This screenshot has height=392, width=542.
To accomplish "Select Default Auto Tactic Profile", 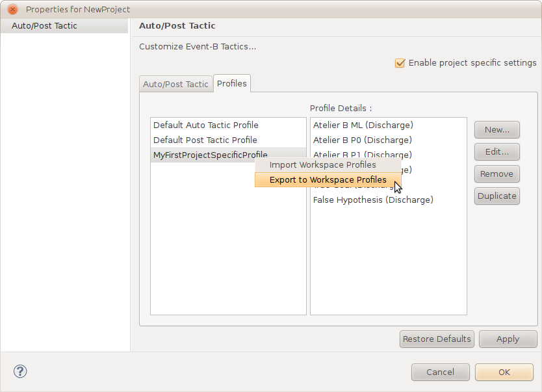I will (x=205, y=125).
